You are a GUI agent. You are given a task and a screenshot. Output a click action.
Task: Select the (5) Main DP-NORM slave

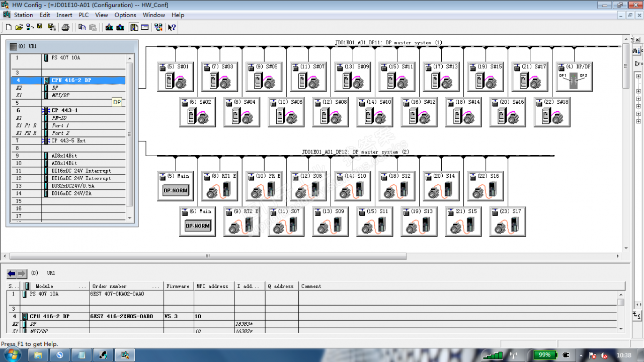click(176, 186)
